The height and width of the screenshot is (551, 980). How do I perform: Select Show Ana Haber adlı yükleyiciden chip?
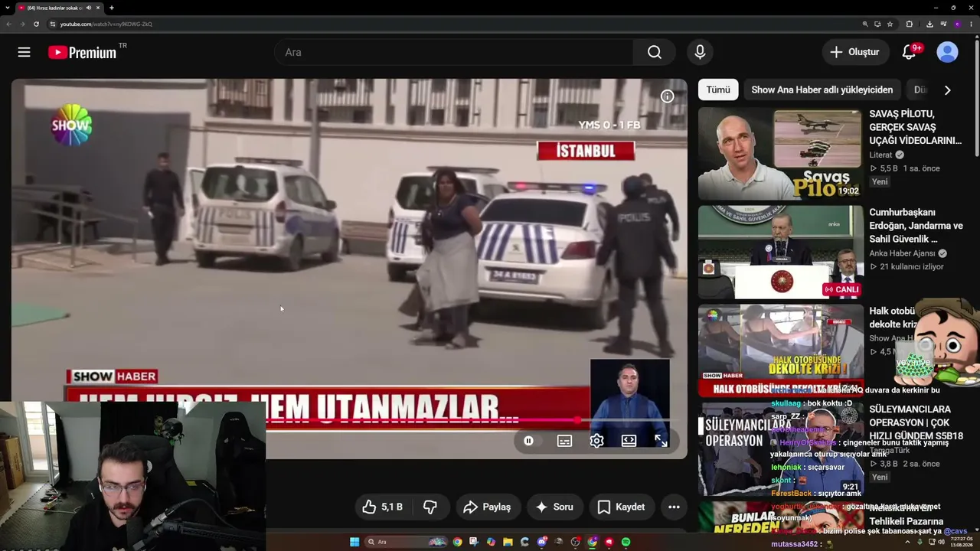tap(822, 90)
